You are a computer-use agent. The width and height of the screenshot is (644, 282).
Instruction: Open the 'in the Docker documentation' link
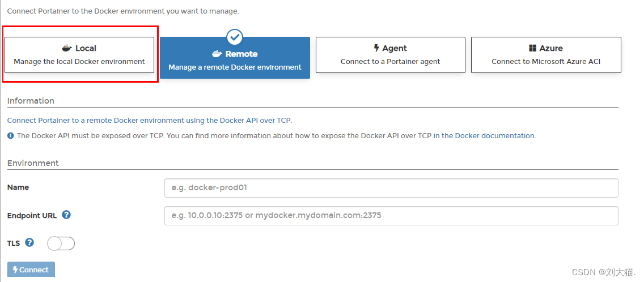484,135
